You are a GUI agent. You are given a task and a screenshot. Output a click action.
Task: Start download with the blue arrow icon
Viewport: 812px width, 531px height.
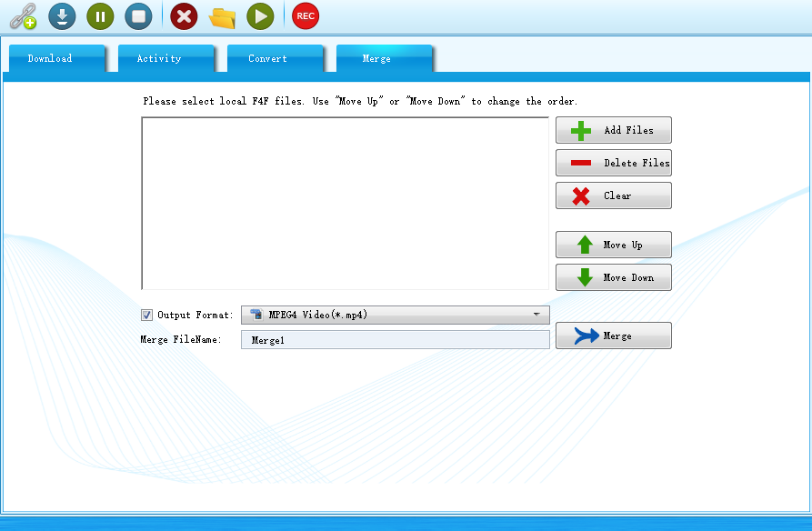(x=62, y=16)
